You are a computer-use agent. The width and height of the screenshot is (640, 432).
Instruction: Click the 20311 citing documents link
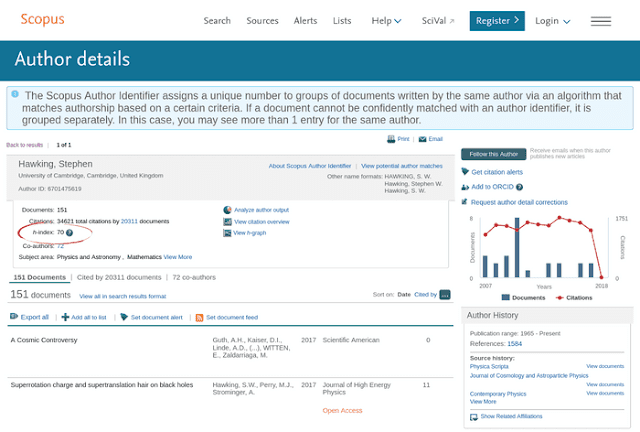click(x=129, y=221)
